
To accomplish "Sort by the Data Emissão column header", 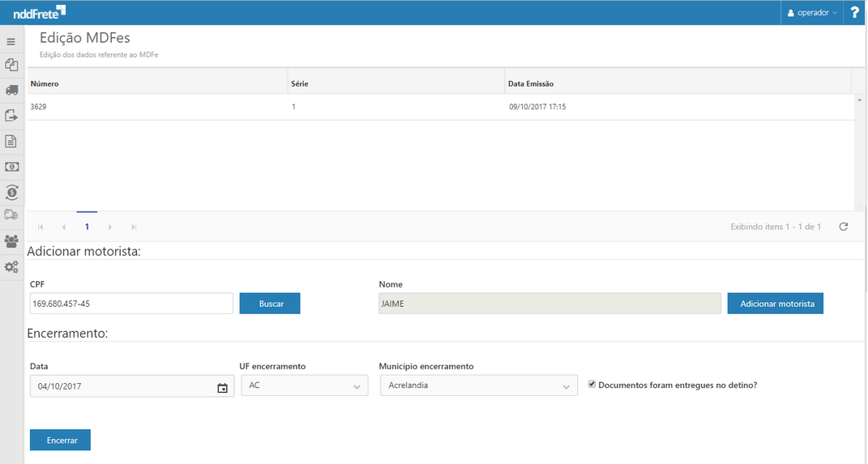I will (x=531, y=84).
